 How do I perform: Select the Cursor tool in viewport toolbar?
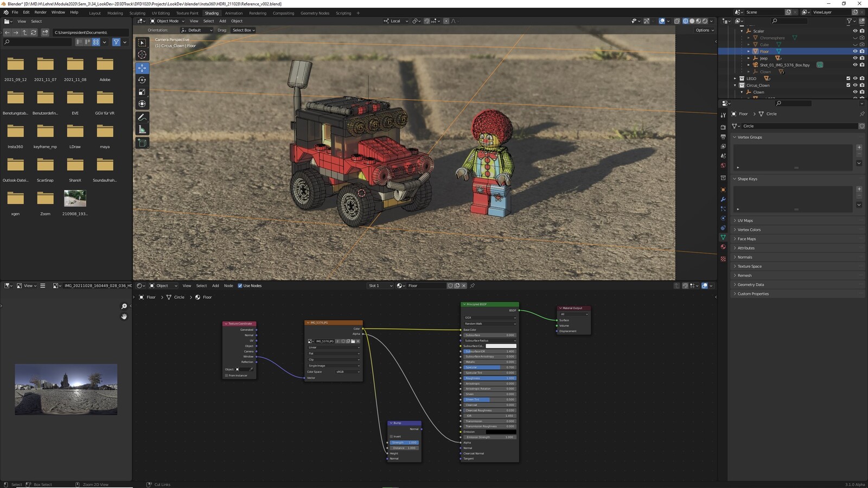click(142, 54)
